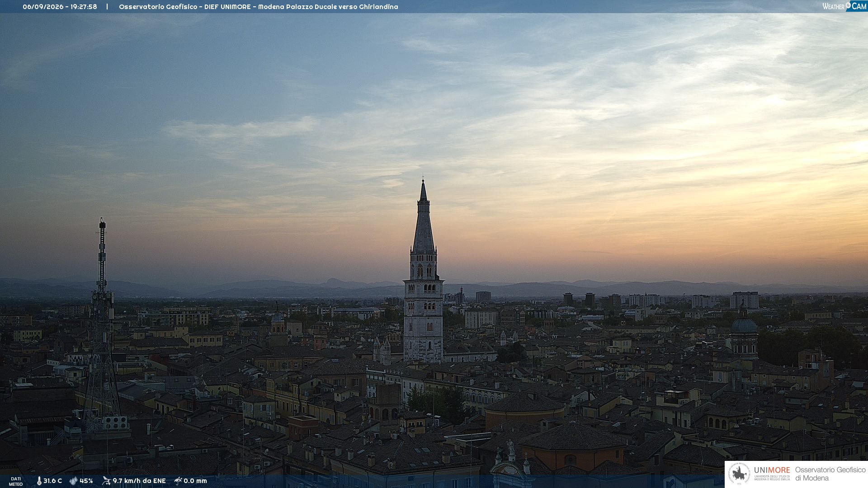Click the UNIMORE circular seal emblem
868x488 pixels.
(x=739, y=474)
